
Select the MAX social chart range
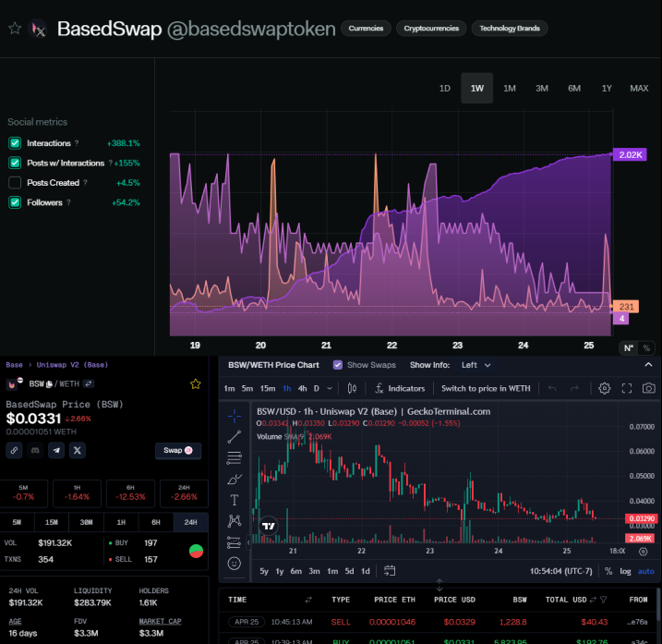[x=639, y=89]
